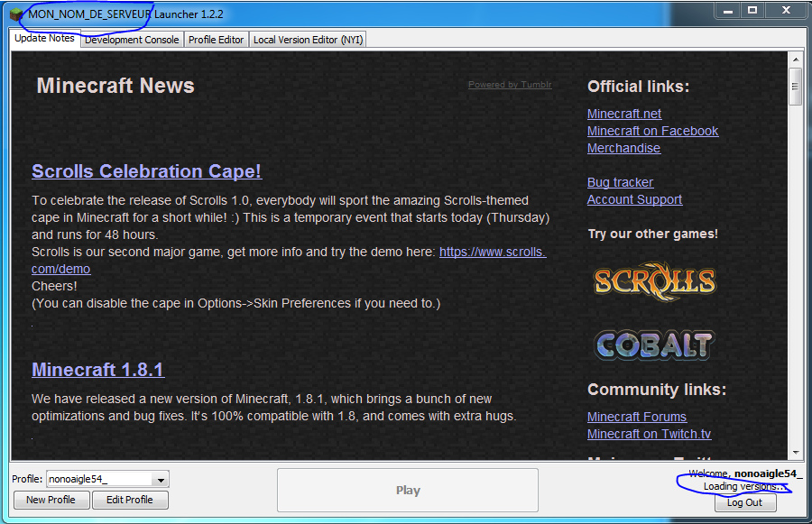
Task: Click the New Profile button
Action: click(x=51, y=501)
